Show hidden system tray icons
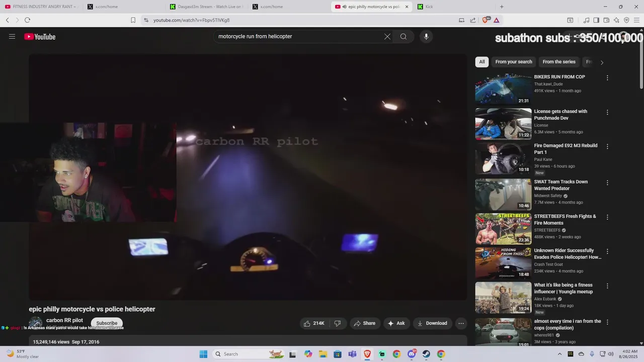The image size is (644, 362). pyautogui.click(x=560, y=354)
